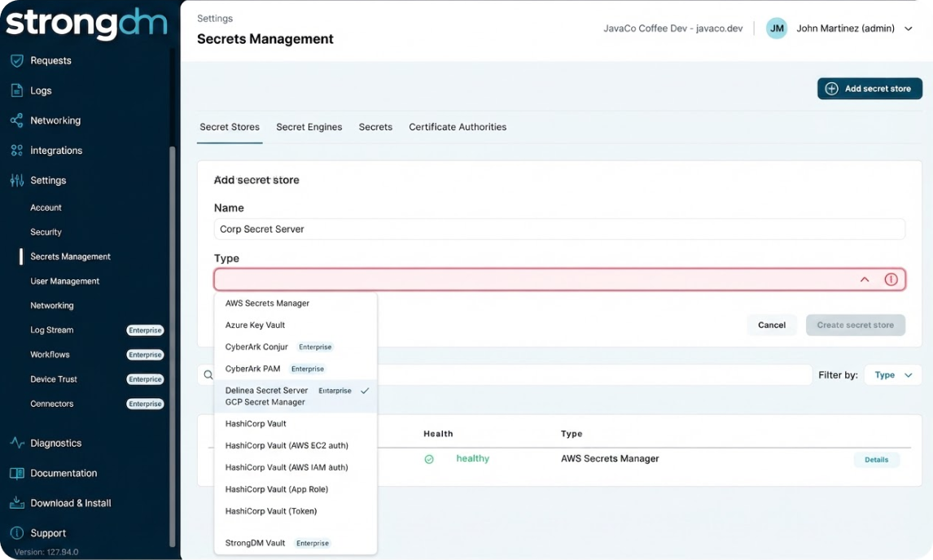Open Networking under Settings

point(52,305)
